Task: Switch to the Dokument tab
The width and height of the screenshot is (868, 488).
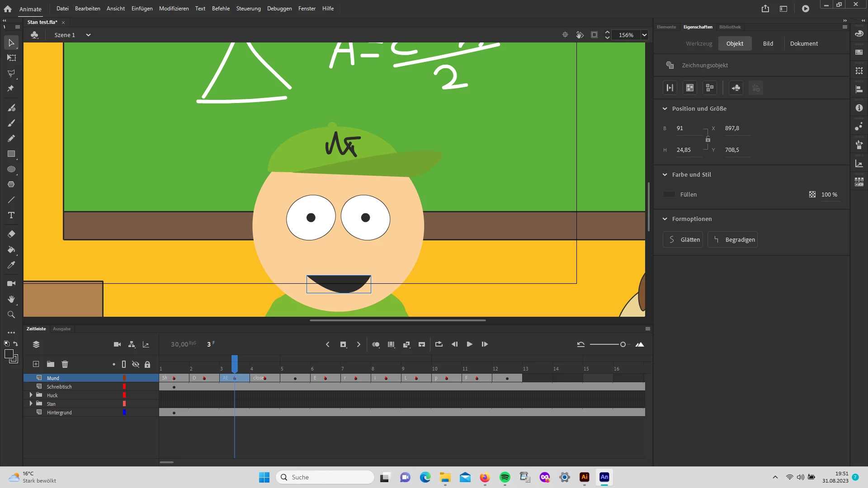Action: coord(803,43)
